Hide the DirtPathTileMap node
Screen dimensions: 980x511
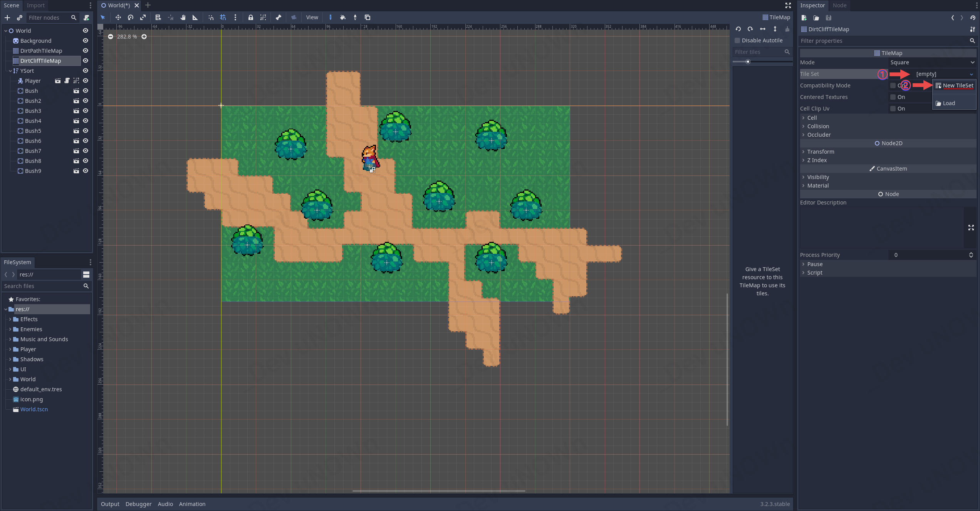pos(86,51)
